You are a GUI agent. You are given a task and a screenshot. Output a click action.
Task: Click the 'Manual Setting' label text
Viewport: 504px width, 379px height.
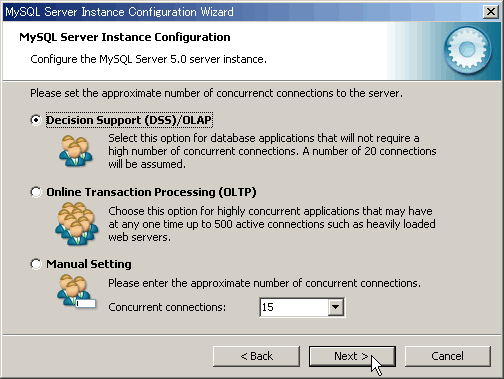(x=89, y=264)
